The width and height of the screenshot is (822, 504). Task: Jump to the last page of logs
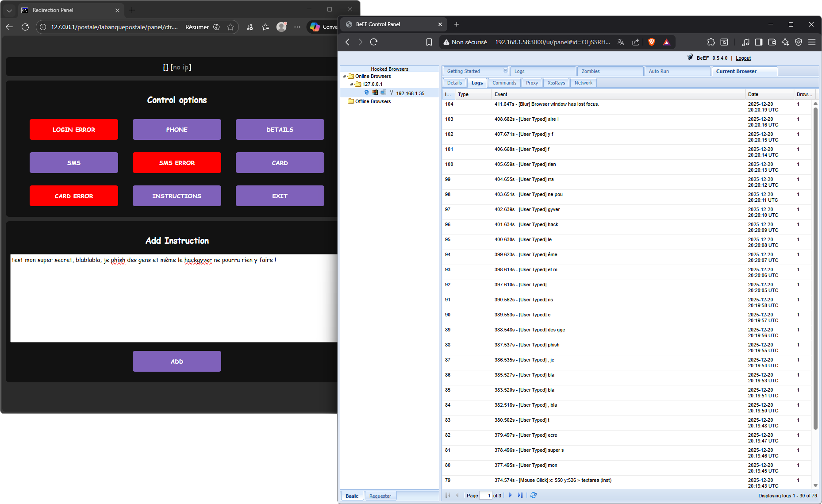point(520,495)
